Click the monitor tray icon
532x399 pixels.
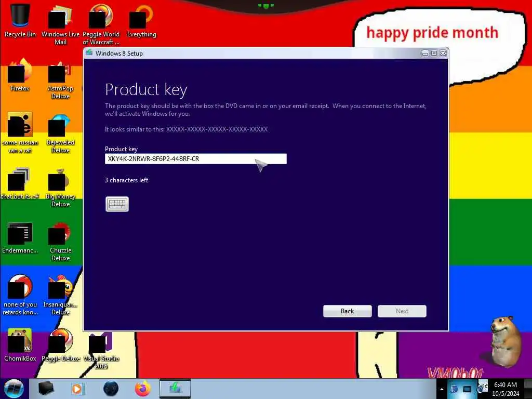click(x=467, y=389)
